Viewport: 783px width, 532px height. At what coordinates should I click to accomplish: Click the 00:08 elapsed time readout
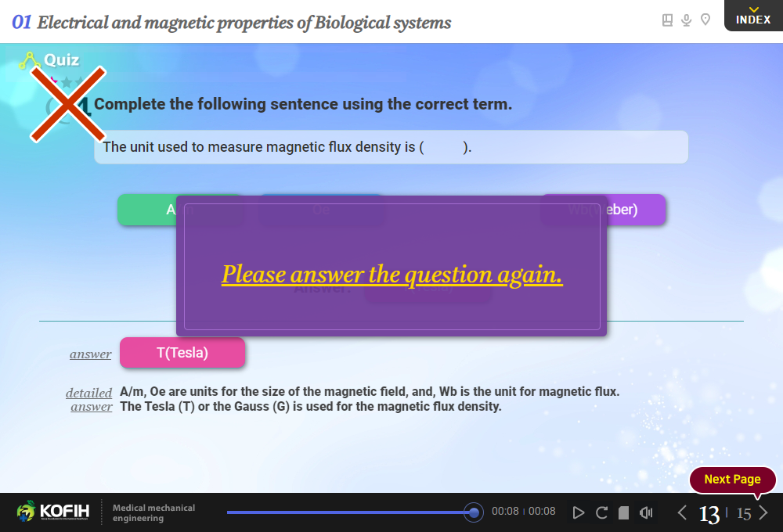click(x=505, y=511)
